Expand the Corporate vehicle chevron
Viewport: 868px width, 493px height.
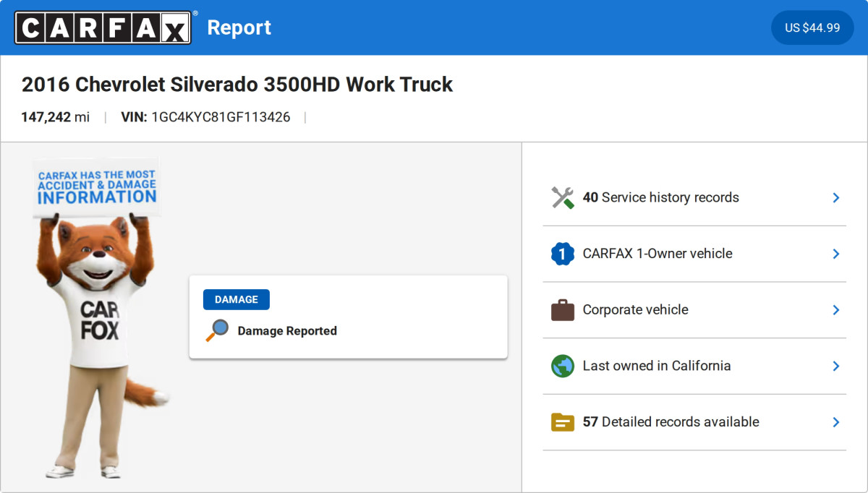835,310
